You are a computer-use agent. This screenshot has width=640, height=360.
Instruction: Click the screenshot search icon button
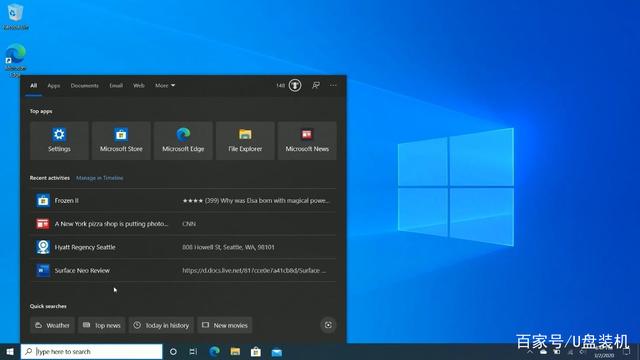pos(328,325)
